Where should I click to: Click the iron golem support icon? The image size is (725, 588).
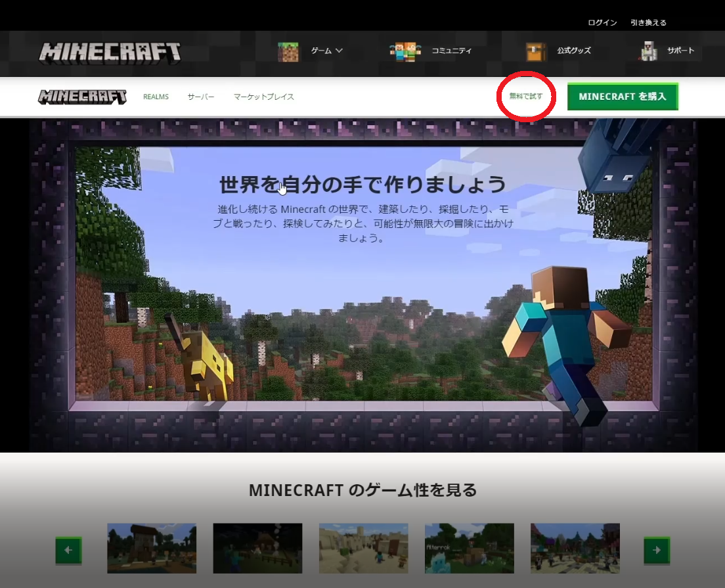point(648,51)
